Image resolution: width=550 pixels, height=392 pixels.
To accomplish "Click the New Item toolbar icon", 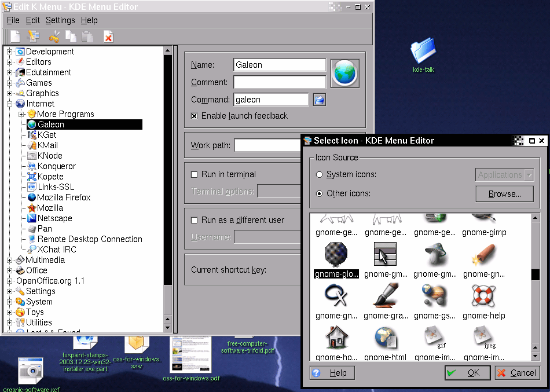I will [16, 36].
